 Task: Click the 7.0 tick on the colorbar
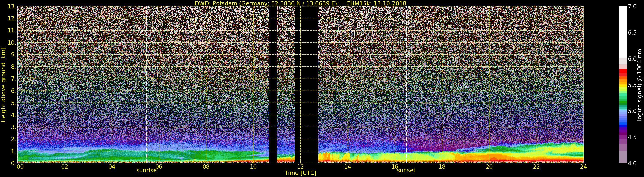[632, 6]
